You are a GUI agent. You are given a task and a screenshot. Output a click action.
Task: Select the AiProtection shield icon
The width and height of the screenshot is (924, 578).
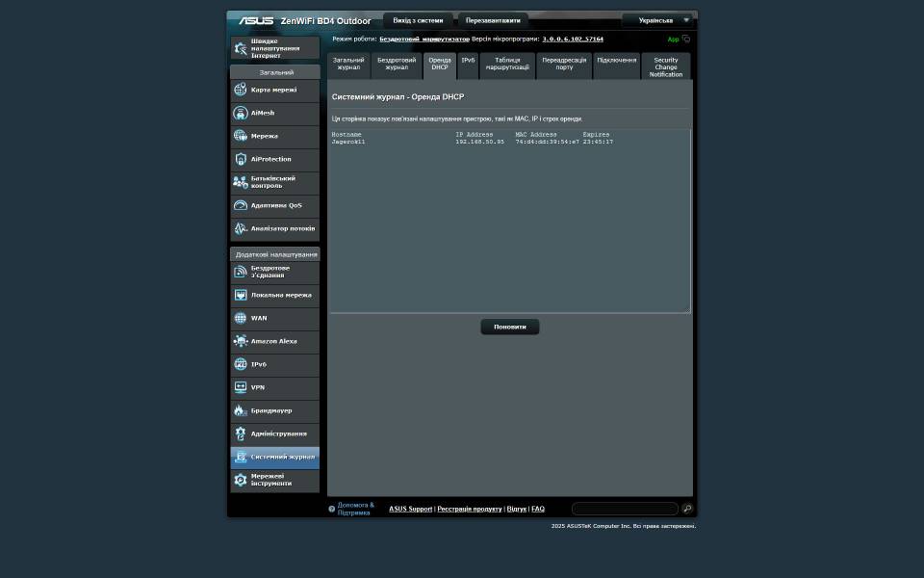point(241,159)
